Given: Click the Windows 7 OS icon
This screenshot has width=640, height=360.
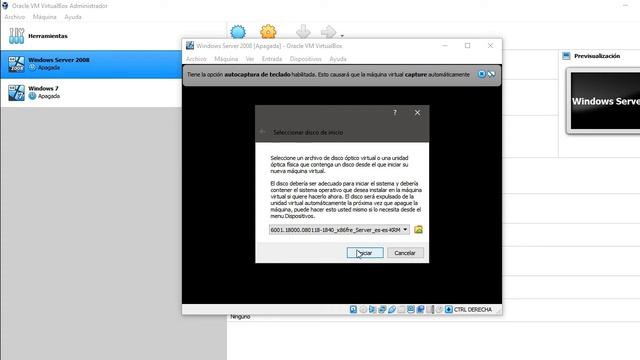Looking at the screenshot, I should coord(16,93).
